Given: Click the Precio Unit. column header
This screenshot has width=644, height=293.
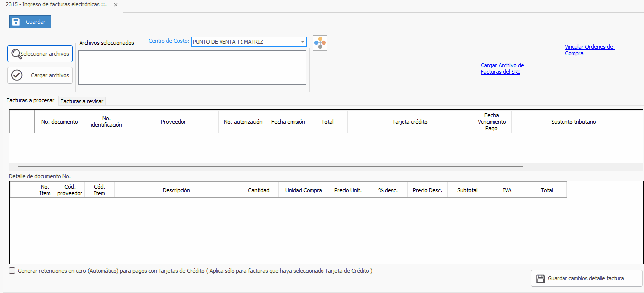Looking at the screenshot, I should (348, 190).
